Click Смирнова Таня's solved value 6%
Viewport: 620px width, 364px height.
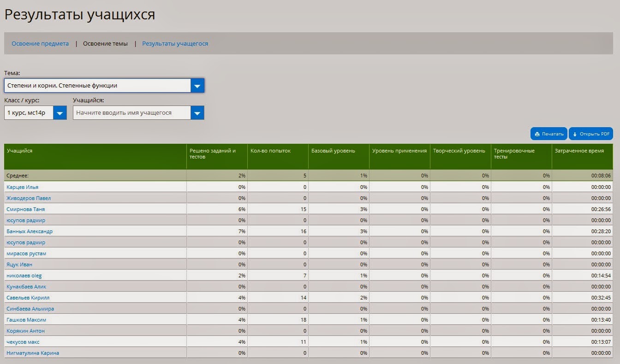click(242, 209)
